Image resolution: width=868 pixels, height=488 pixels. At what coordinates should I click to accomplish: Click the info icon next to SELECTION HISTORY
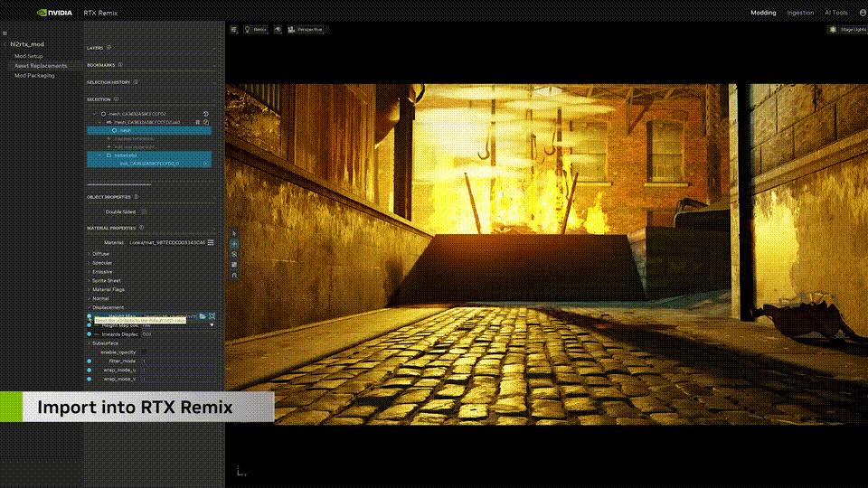(136, 82)
